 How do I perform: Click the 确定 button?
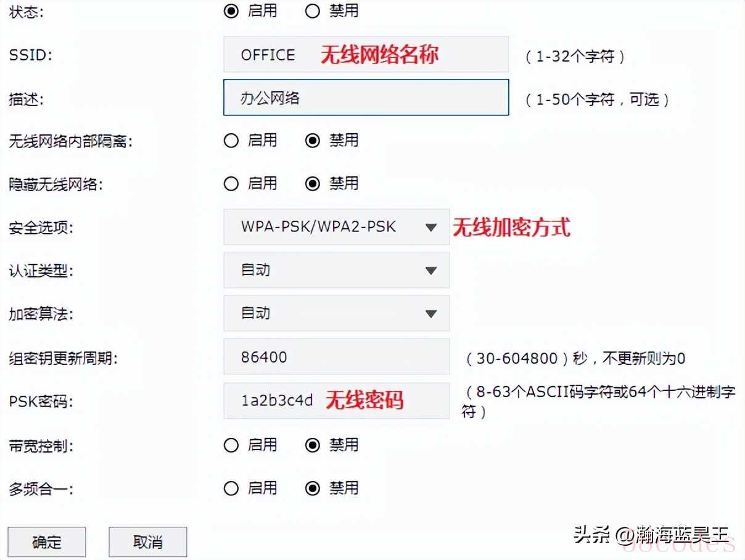pos(47,542)
